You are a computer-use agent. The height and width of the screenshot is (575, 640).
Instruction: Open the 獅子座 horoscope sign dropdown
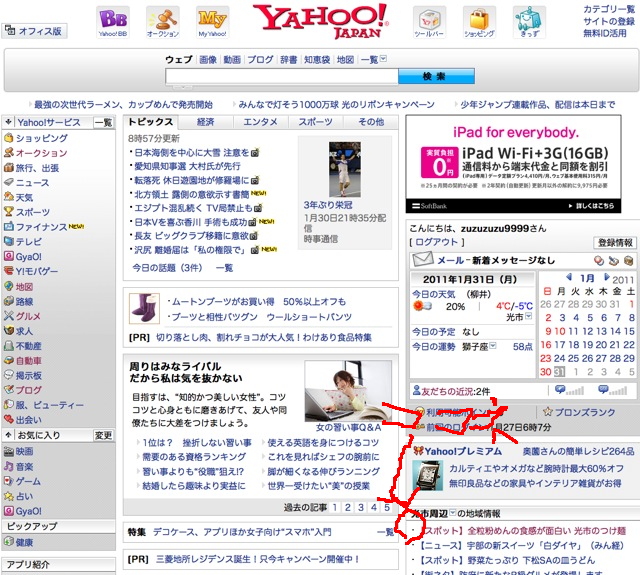493,346
